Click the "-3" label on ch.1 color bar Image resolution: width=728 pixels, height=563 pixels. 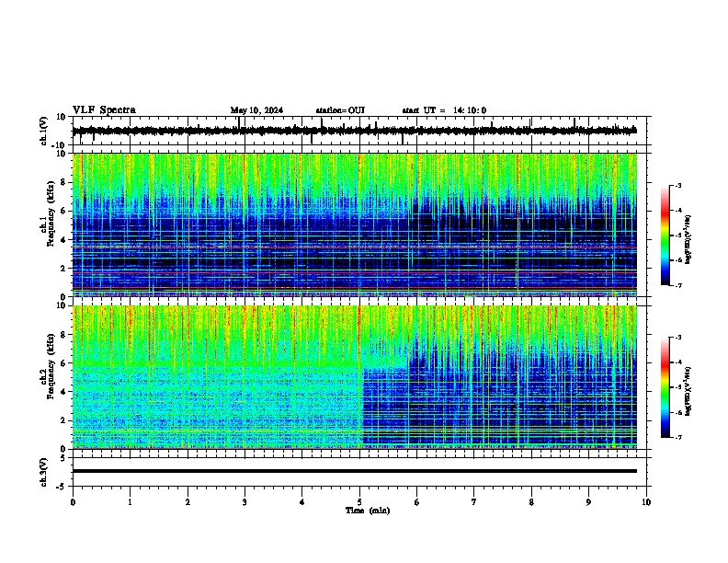pos(678,185)
